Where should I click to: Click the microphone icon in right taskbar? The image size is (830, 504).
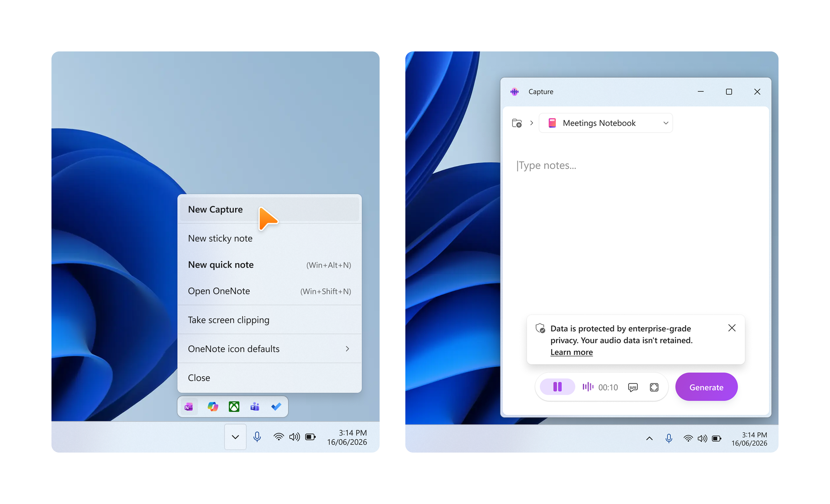tap(669, 438)
